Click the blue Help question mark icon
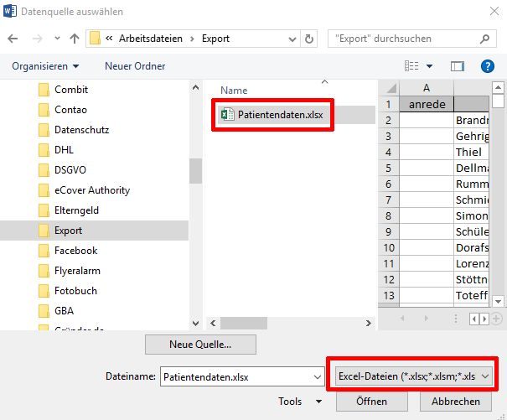The image size is (507, 420). [487, 65]
